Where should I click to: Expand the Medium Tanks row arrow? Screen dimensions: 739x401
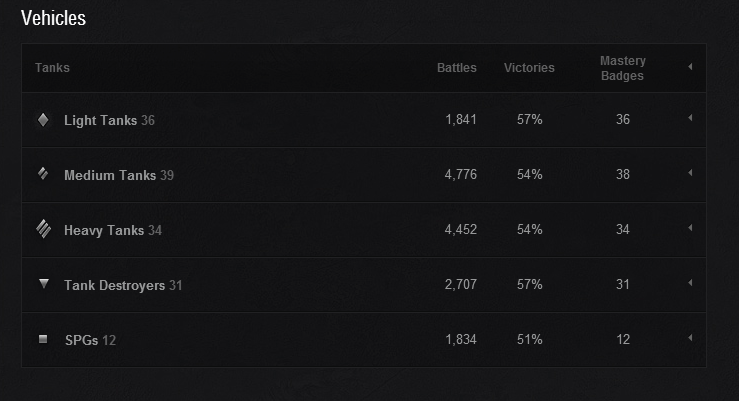[x=690, y=174]
